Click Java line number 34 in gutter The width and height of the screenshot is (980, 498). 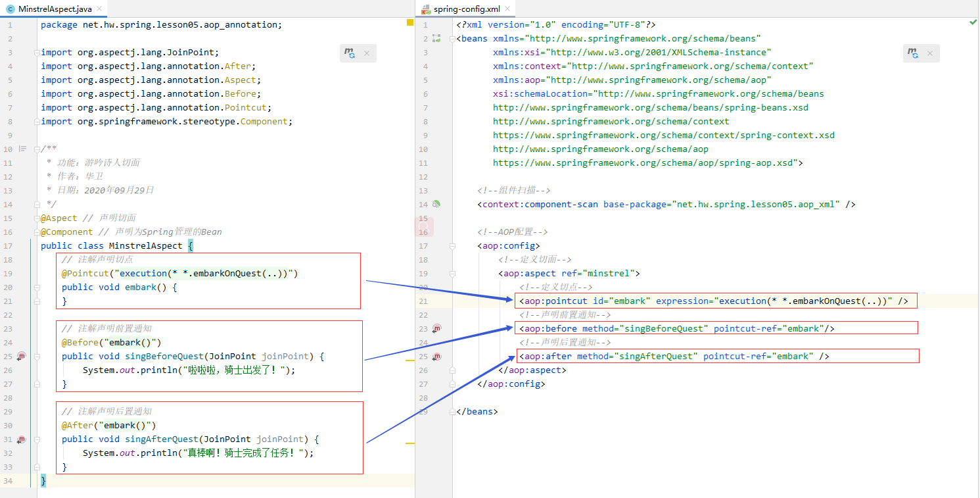coord(7,480)
